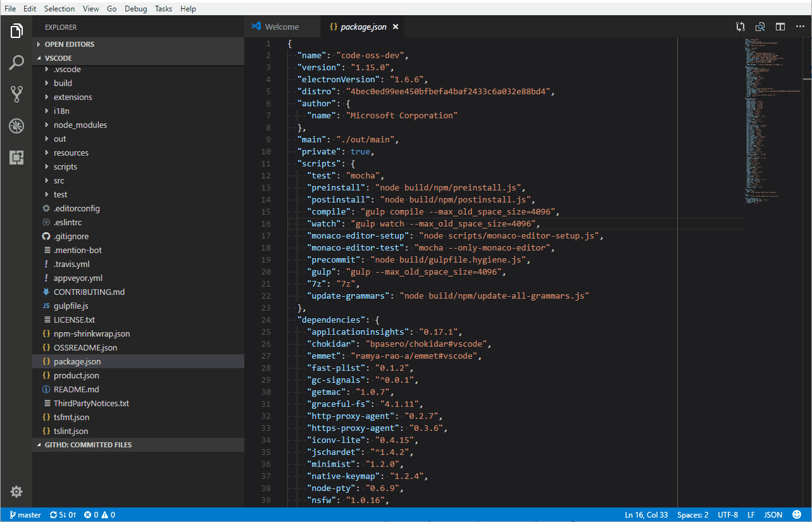Open the Go menu
The image size is (812, 522).
click(111, 9)
